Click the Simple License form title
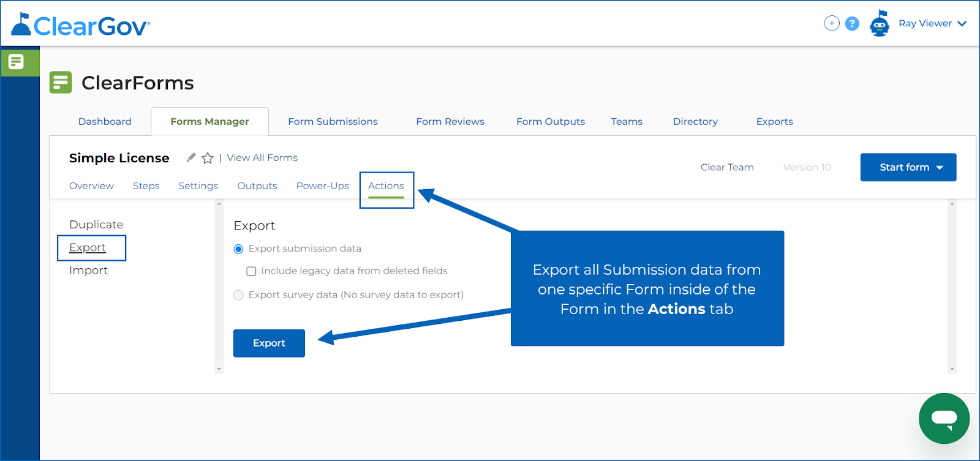Screen dimensions: 980x461 (x=119, y=158)
